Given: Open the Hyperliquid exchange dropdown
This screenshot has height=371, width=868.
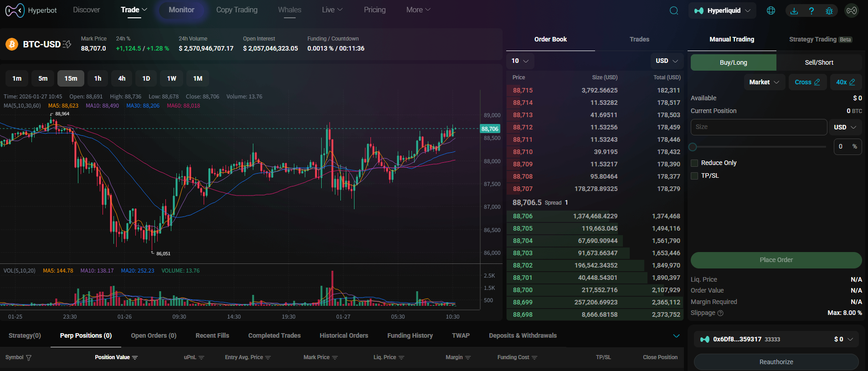Looking at the screenshot, I should [x=722, y=10].
